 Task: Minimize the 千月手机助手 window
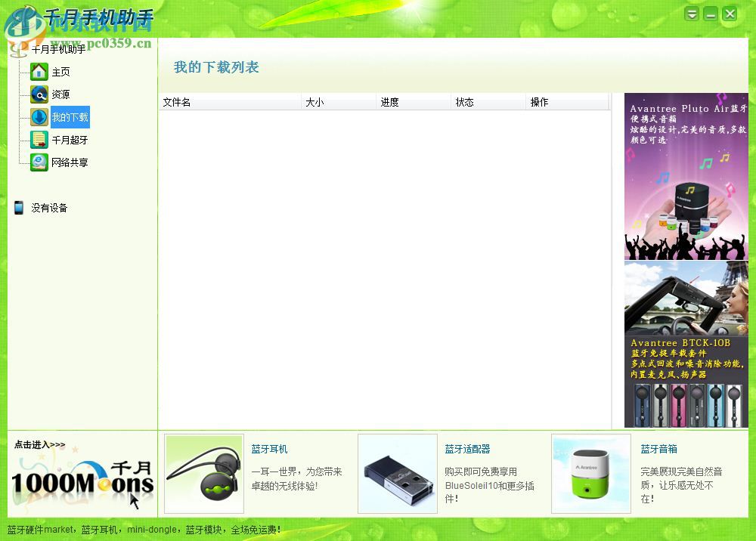click(711, 14)
